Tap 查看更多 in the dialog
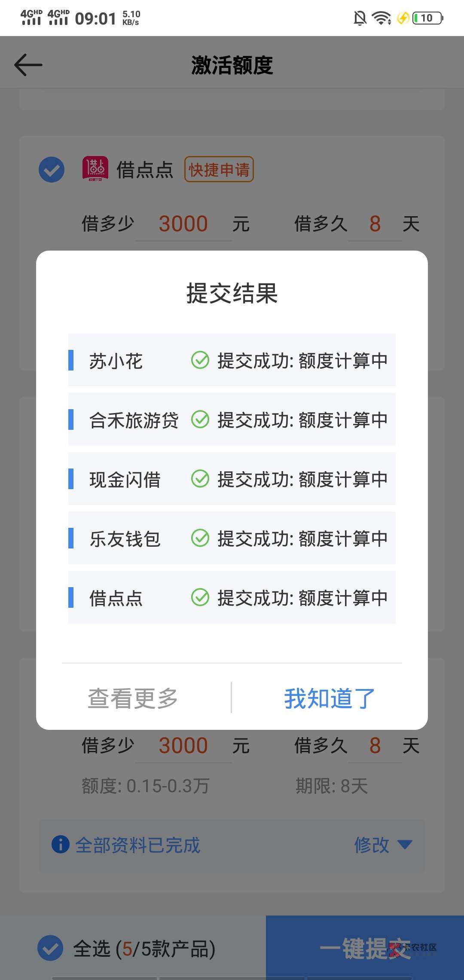 click(133, 698)
